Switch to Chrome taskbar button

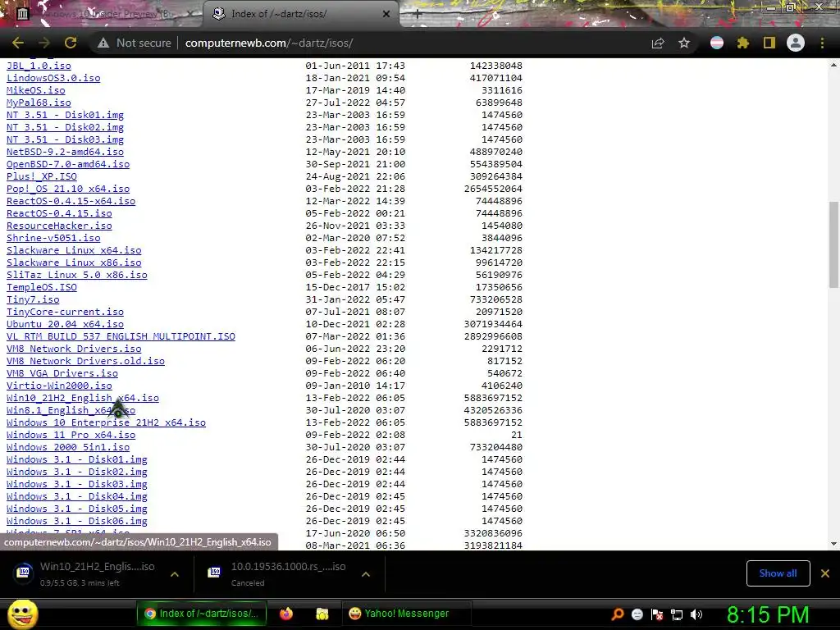pyautogui.click(x=202, y=614)
